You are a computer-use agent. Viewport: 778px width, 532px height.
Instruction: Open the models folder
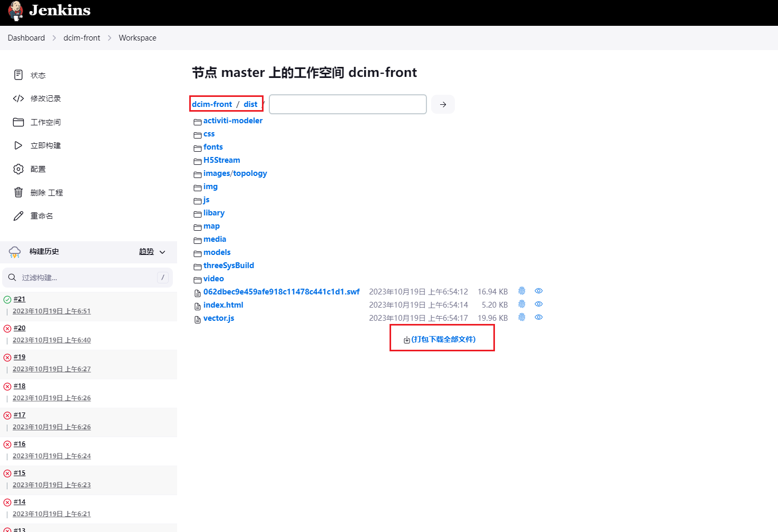(217, 252)
